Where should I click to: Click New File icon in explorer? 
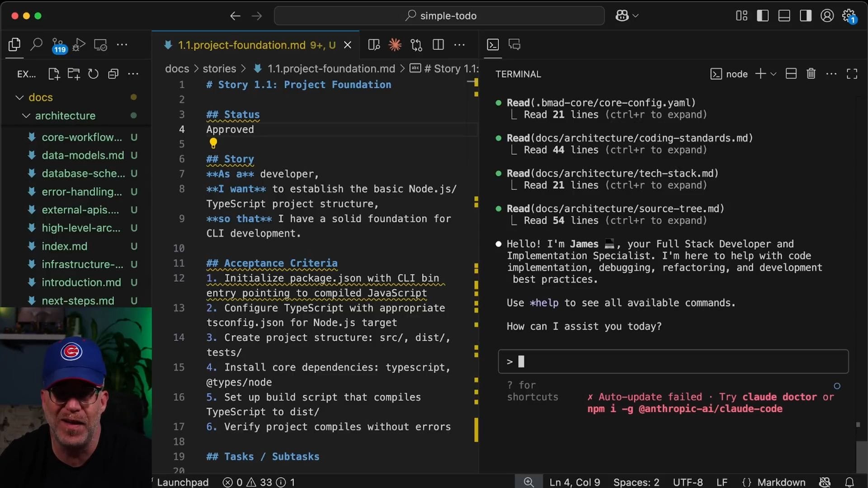[54, 74]
